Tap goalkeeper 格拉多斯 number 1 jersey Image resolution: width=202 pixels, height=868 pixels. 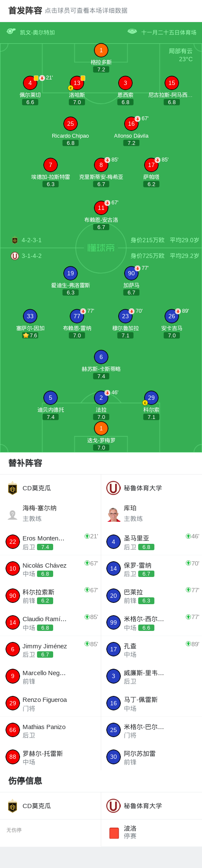pos(101,50)
